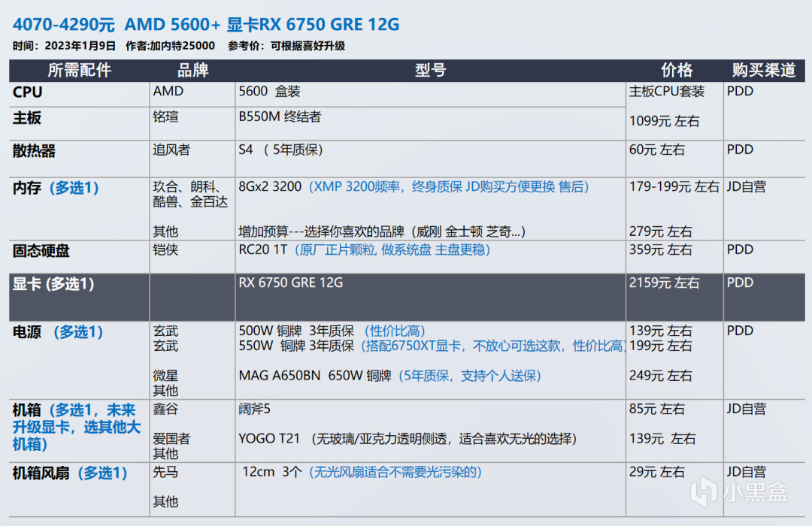Click the '购买渠道' column header

764,70
